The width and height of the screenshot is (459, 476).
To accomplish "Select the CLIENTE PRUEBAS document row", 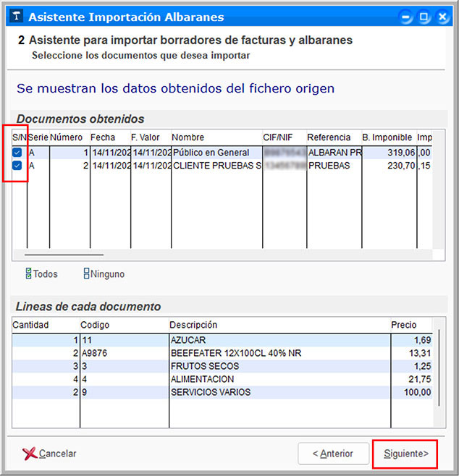I will (x=216, y=166).
